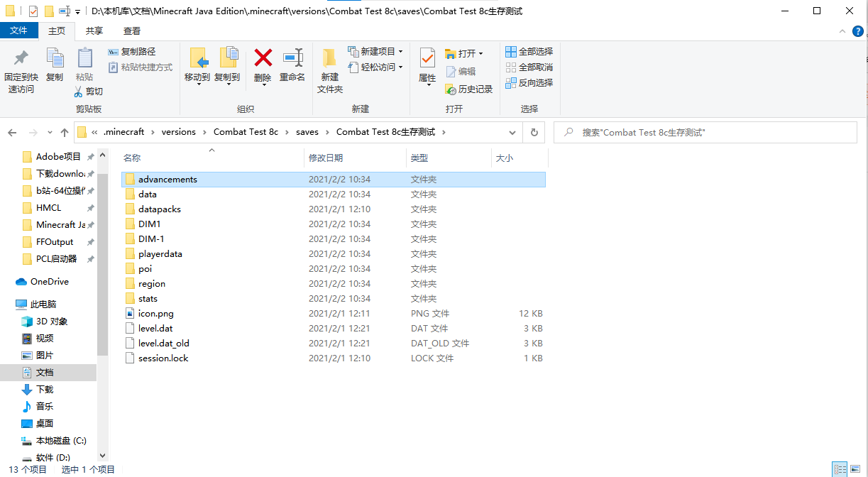This screenshot has width=868, height=477.
Task: Open the File menu tab
Action: (x=18, y=31)
